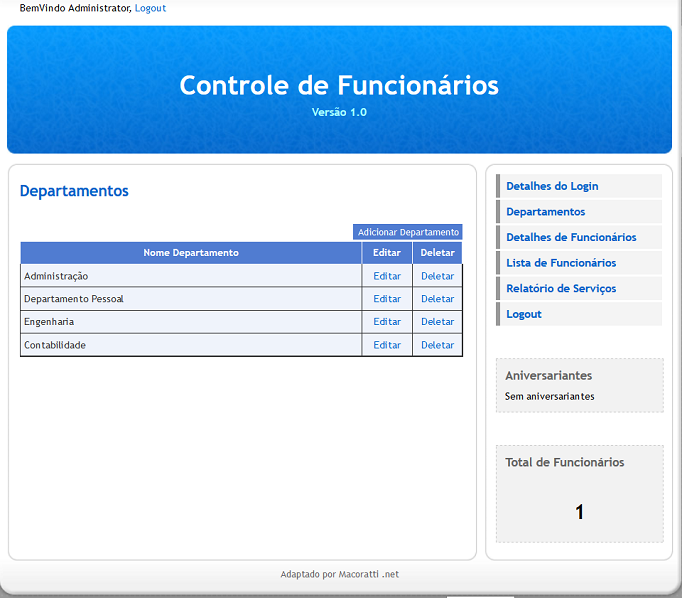Image resolution: width=682 pixels, height=598 pixels.
Task: Click Logout in the sidebar menu
Action: pyautogui.click(x=579, y=314)
